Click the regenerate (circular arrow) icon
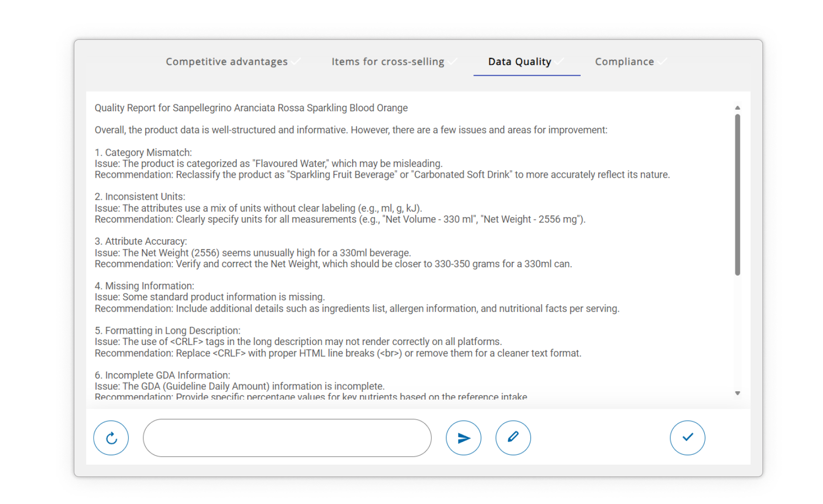Screen dimensions: 823x504 point(111,438)
